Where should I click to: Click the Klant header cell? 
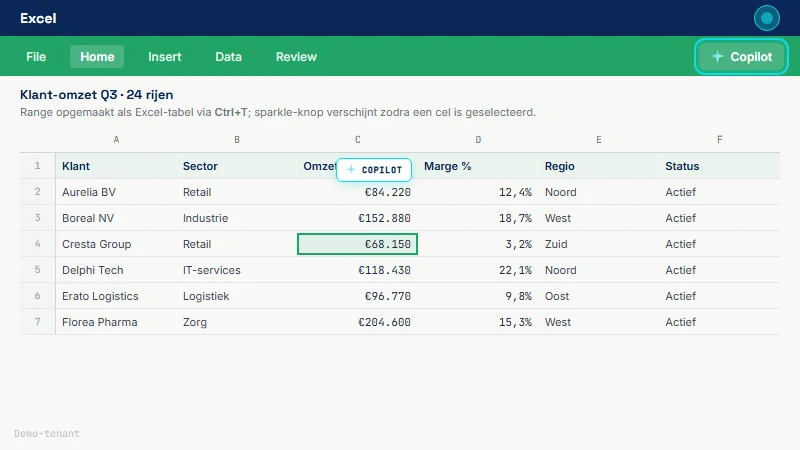click(116, 166)
